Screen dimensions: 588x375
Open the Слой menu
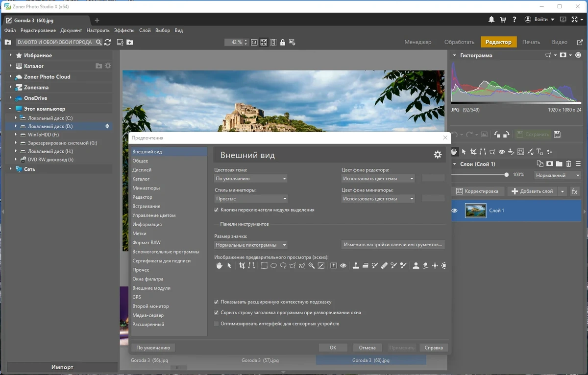pyautogui.click(x=145, y=30)
